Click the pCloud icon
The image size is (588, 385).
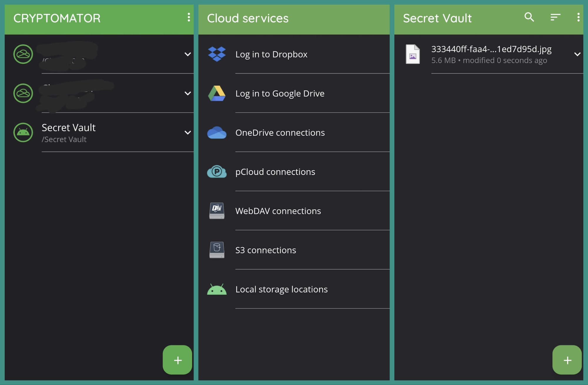click(217, 172)
